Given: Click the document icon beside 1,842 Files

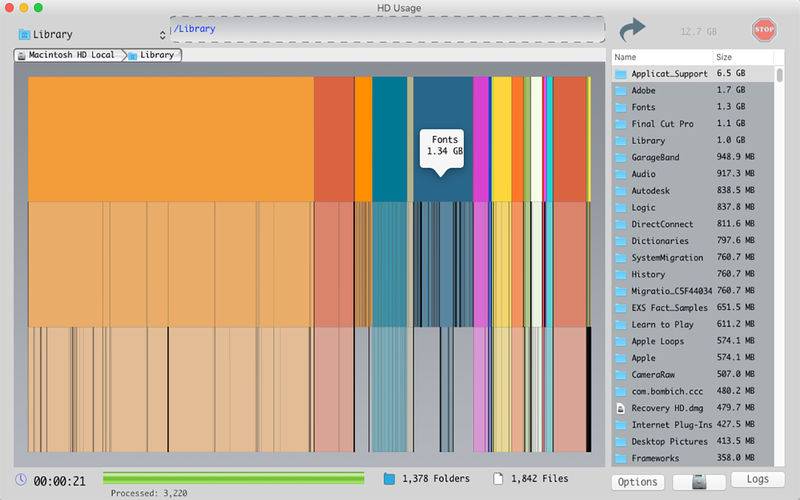Looking at the screenshot, I should click(498, 479).
